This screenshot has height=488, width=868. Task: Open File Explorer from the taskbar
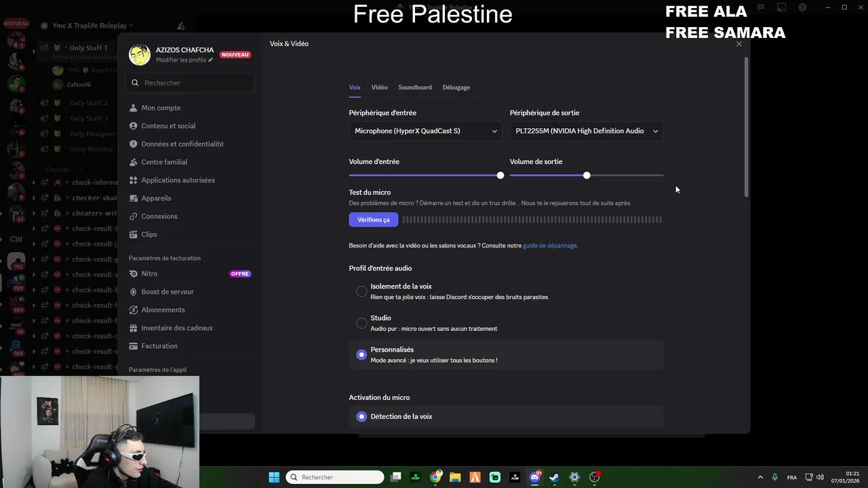[x=455, y=477]
